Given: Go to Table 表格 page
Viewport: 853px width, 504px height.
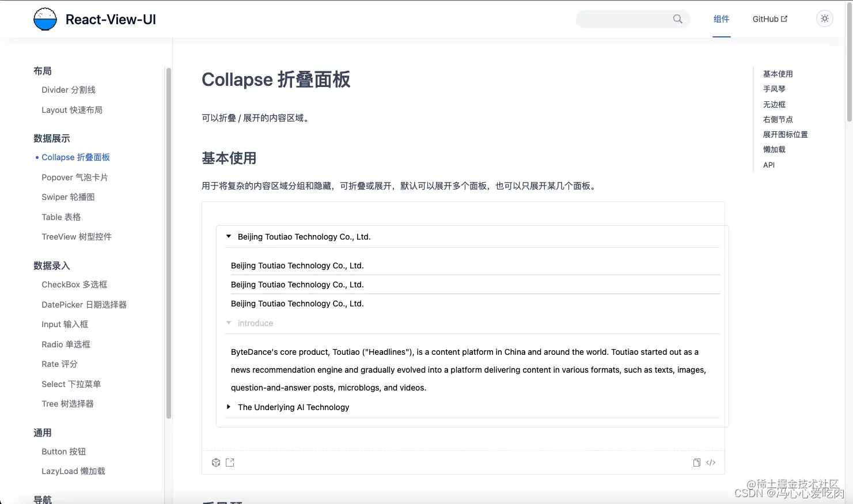Looking at the screenshot, I should point(61,217).
